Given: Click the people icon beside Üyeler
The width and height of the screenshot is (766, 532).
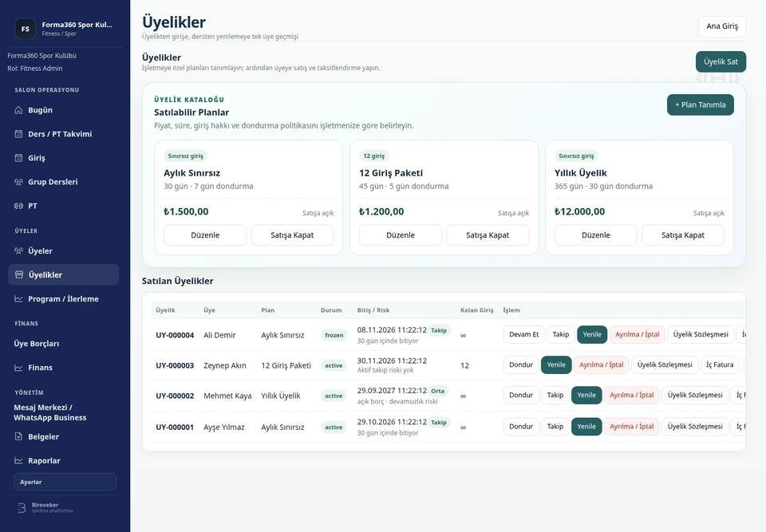Looking at the screenshot, I should pos(18,250).
